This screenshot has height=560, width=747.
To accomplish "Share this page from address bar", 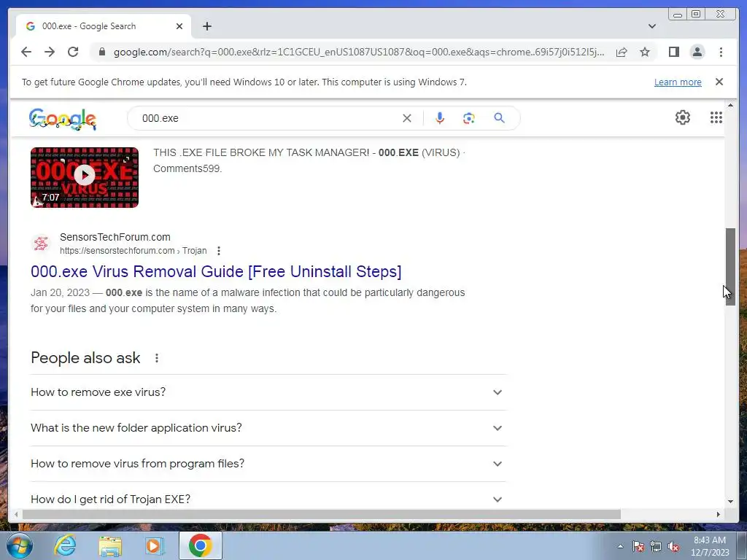I will pos(622,52).
